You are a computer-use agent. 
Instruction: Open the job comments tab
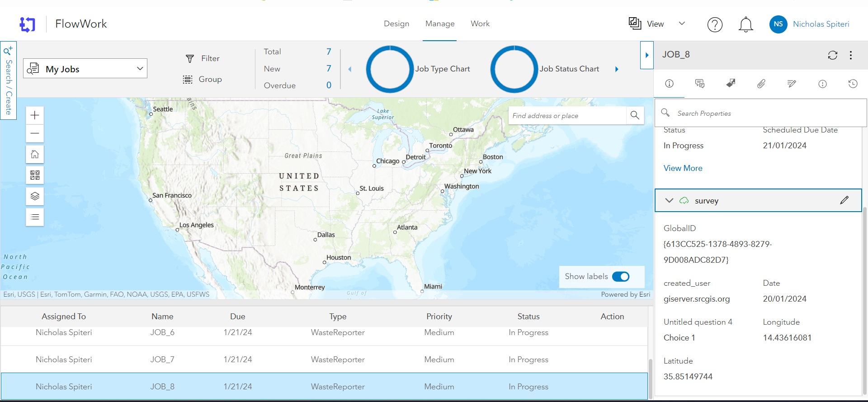700,84
